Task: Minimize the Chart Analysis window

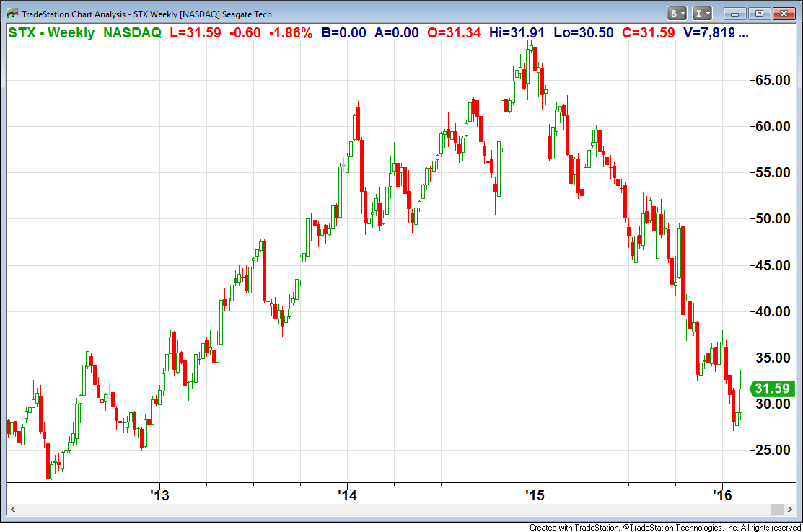Action: point(735,14)
